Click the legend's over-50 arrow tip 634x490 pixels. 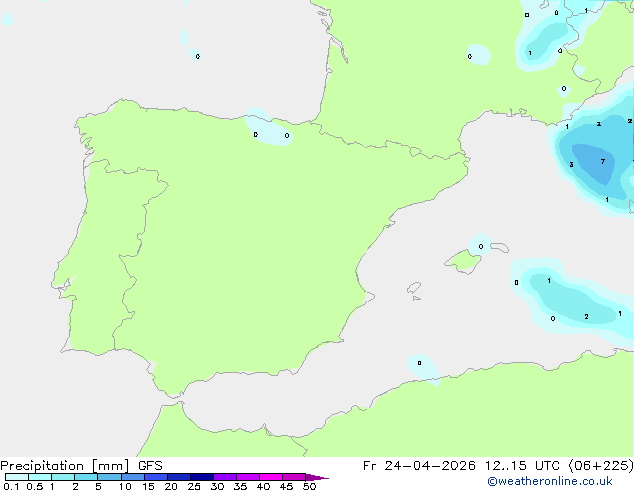coord(317,478)
